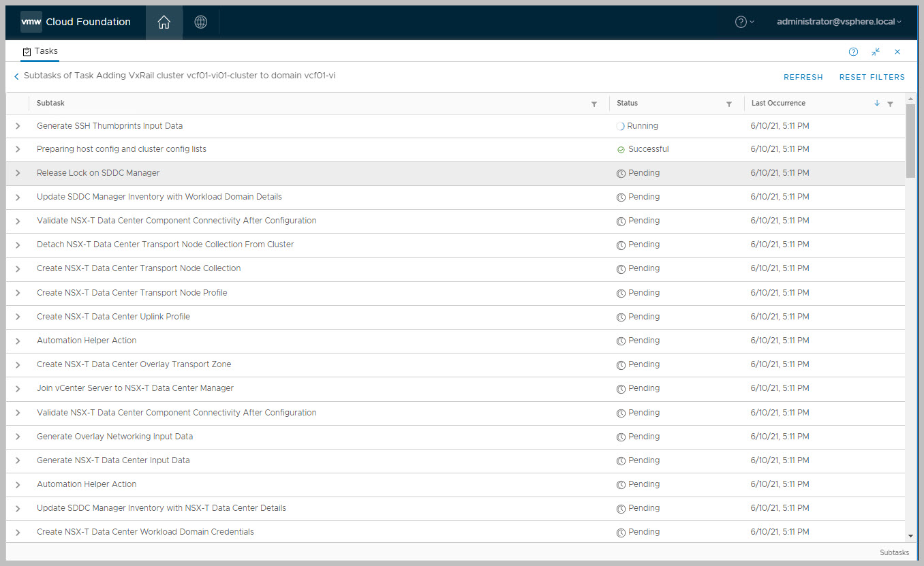Select the Tasks tab
Viewport: 924px width, 566px height.
(x=40, y=51)
